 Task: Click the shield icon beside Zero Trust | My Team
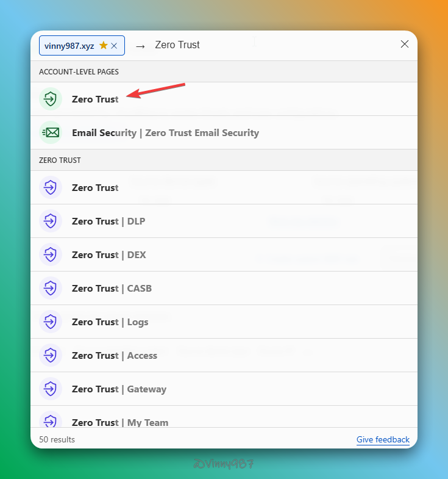click(x=51, y=421)
